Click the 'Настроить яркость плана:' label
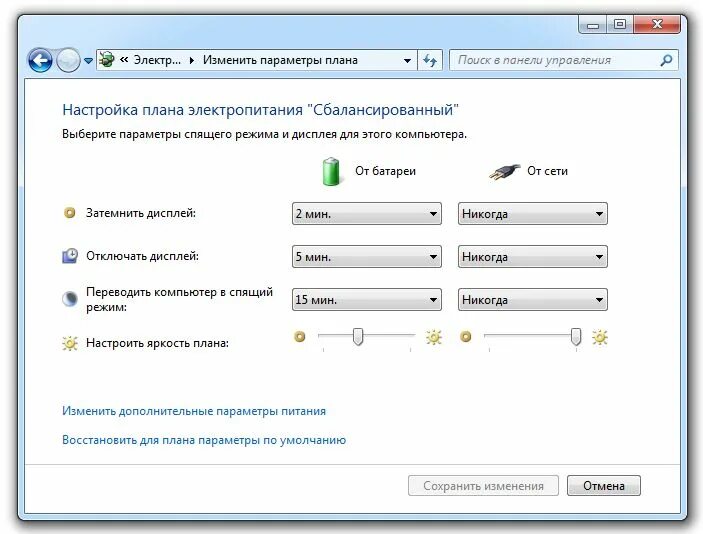This screenshot has height=534, width=703. [x=157, y=343]
